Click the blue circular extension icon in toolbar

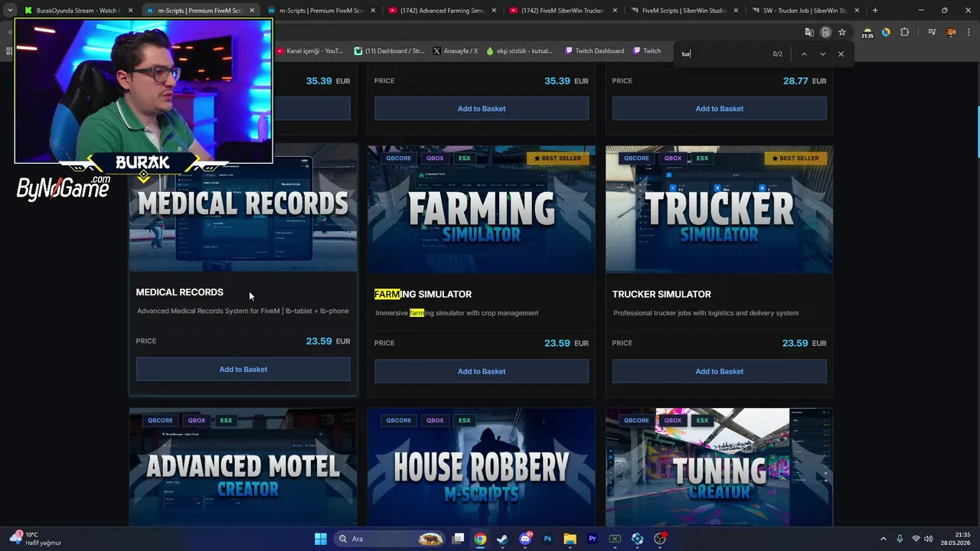886,32
